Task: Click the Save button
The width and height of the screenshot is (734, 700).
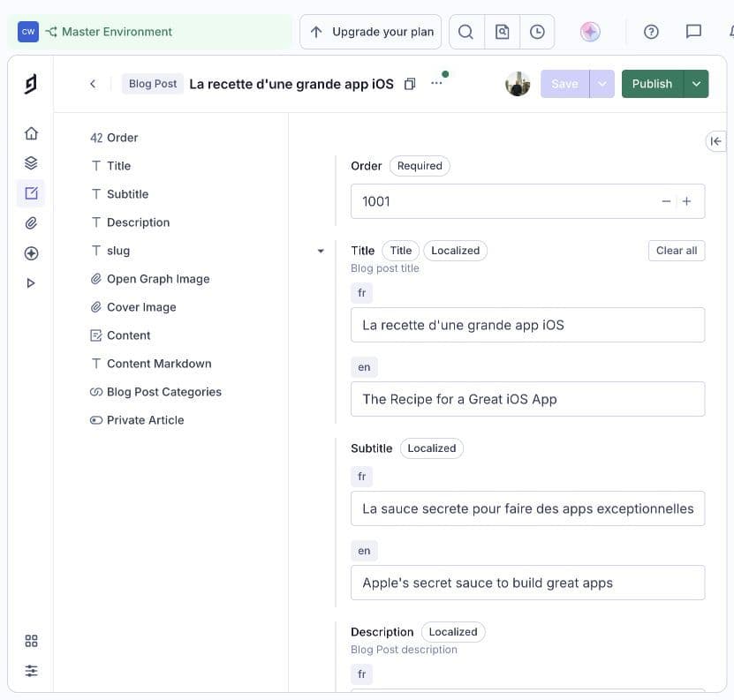Action: (x=564, y=84)
